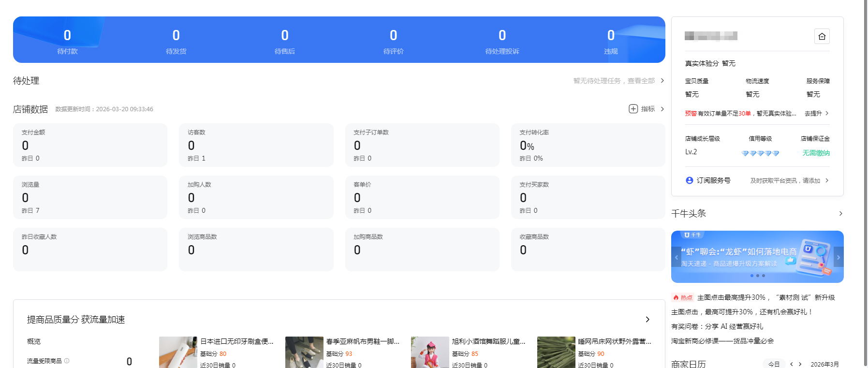Image resolution: width=868 pixels, height=368 pixels.
Task: Click 及时获取平台资讯，请添加 link
Action: pos(785,180)
